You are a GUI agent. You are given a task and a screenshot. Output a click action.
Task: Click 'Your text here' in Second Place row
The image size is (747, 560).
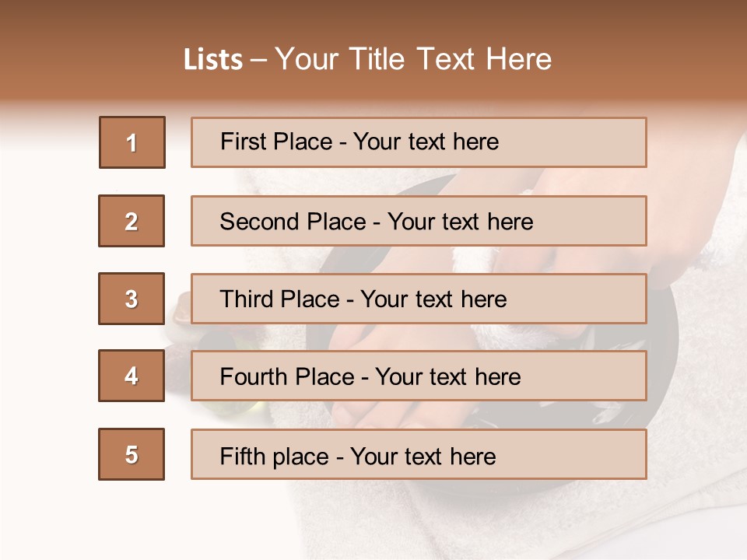[460, 222]
